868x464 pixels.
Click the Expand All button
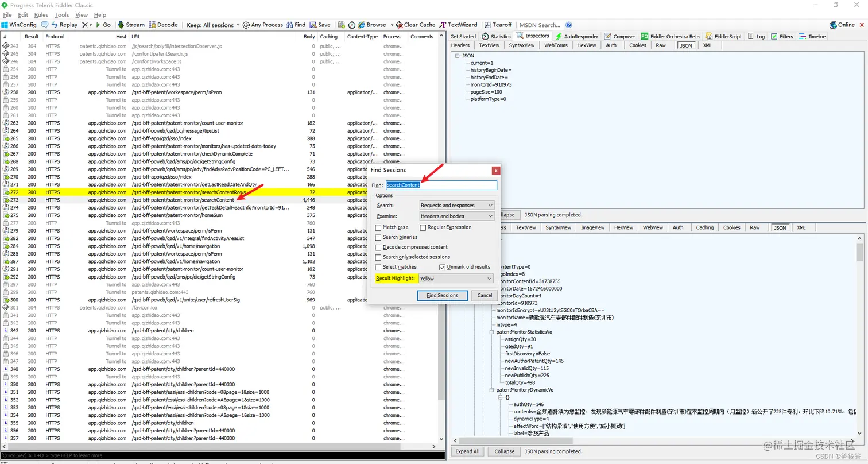point(467,451)
